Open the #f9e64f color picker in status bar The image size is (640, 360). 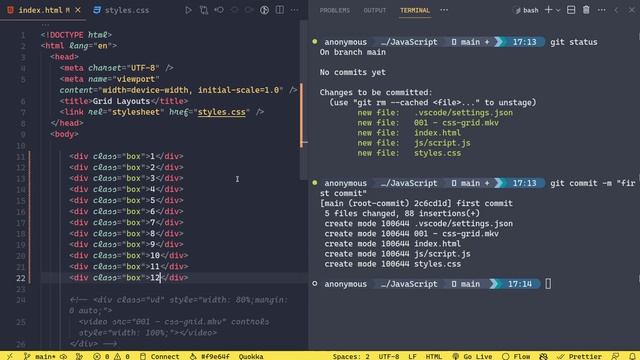click(x=210, y=356)
